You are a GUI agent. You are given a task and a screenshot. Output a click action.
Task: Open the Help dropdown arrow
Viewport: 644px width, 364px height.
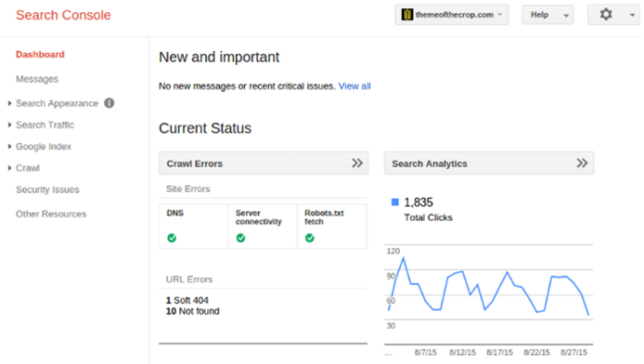566,16
